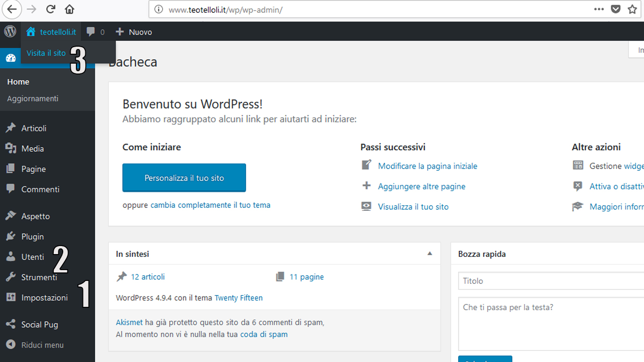Click the browser address bar

click(x=368, y=9)
